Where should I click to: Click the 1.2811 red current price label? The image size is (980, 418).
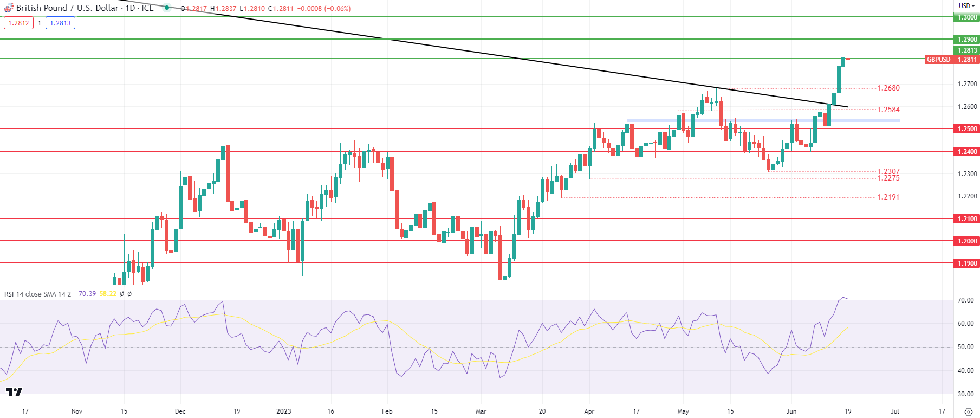click(x=967, y=60)
